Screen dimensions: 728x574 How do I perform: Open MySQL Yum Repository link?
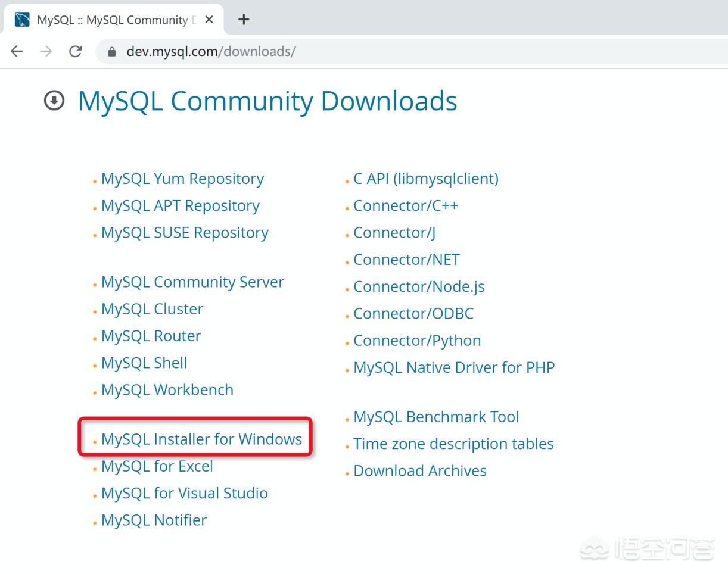(x=182, y=179)
